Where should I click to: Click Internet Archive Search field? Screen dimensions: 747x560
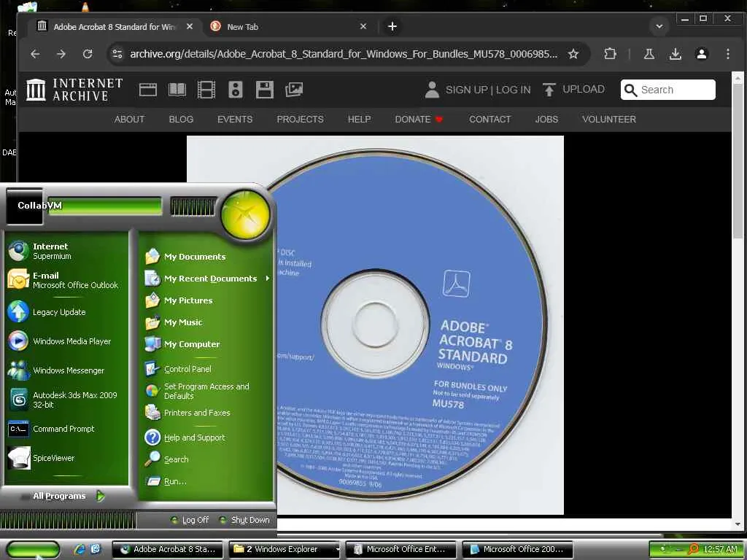pyautogui.click(x=668, y=90)
